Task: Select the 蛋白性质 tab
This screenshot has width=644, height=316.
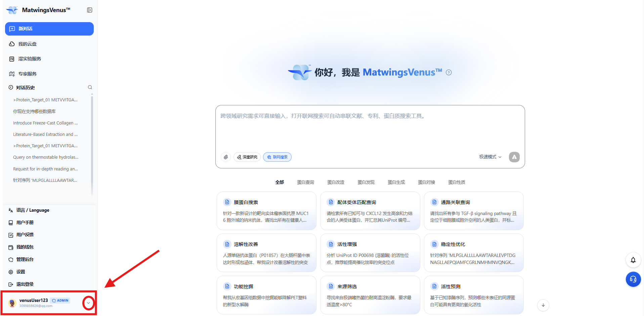Action: pos(457,182)
